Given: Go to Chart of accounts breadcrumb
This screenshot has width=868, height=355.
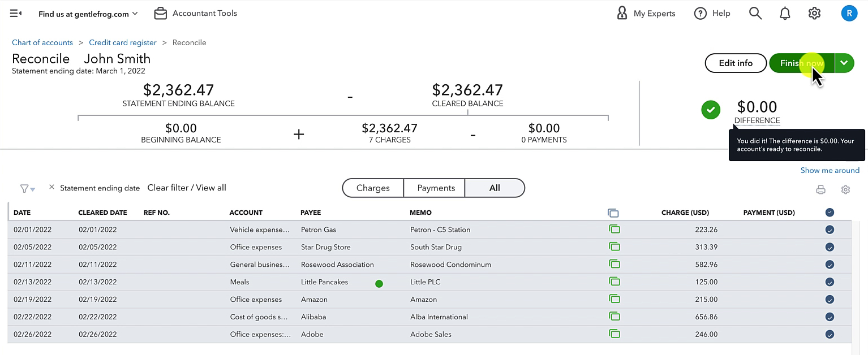Looking at the screenshot, I should [x=42, y=42].
